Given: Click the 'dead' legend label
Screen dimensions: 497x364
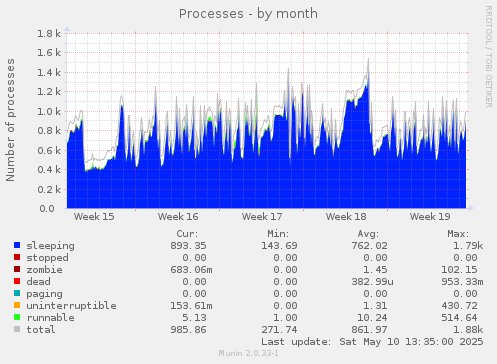Looking at the screenshot, I should click(x=39, y=282).
